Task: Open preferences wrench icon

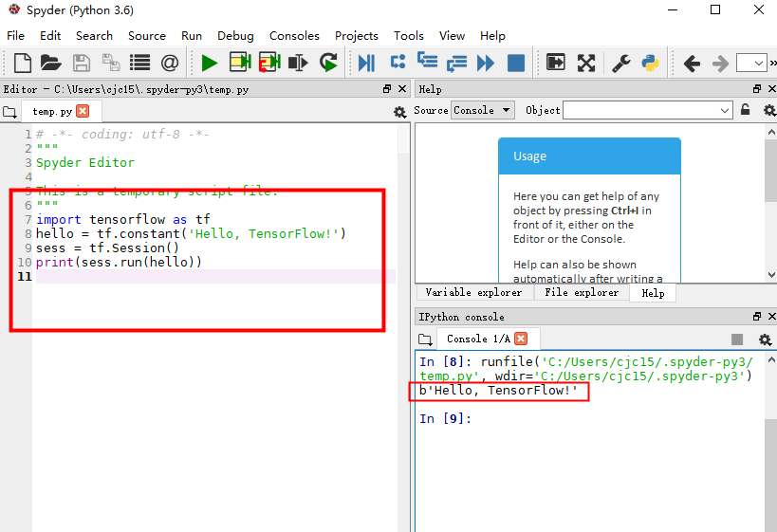Action: pyautogui.click(x=620, y=63)
